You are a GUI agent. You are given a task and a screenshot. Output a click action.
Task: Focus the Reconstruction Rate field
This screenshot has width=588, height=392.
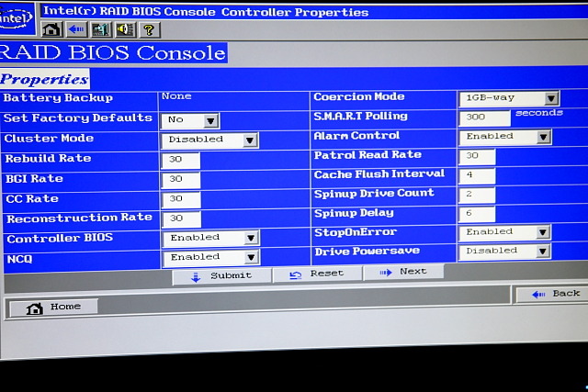click(182, 219)
